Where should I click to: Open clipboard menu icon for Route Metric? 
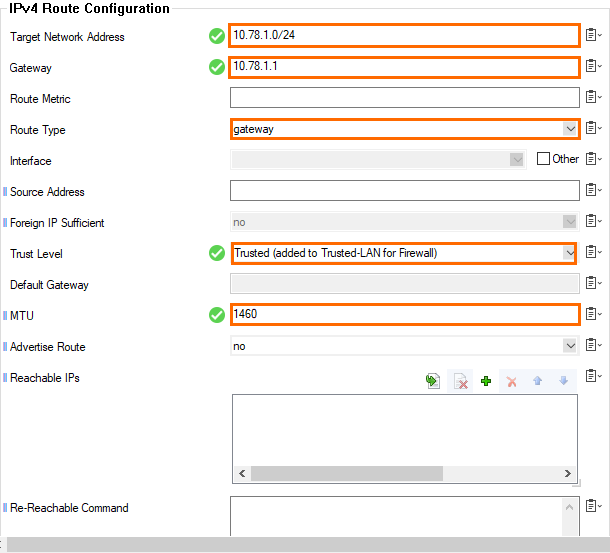coord(593,97)
